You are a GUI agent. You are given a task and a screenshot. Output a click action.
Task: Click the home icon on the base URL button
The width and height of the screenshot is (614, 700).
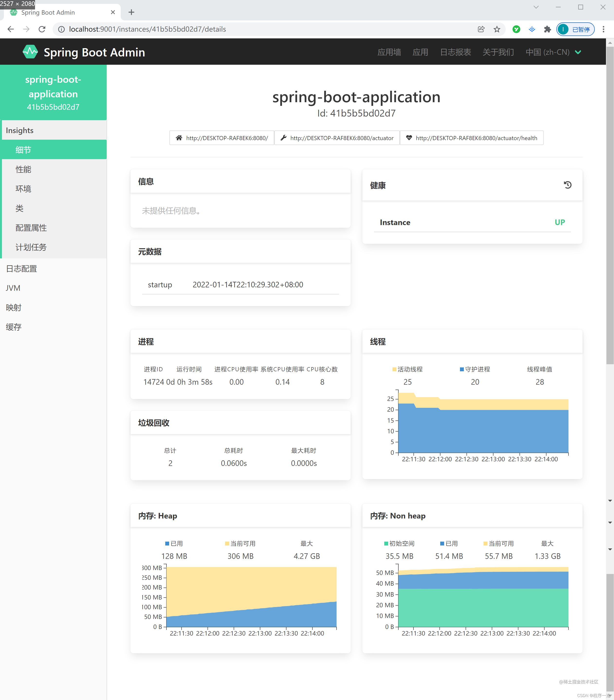pos(179,138)
